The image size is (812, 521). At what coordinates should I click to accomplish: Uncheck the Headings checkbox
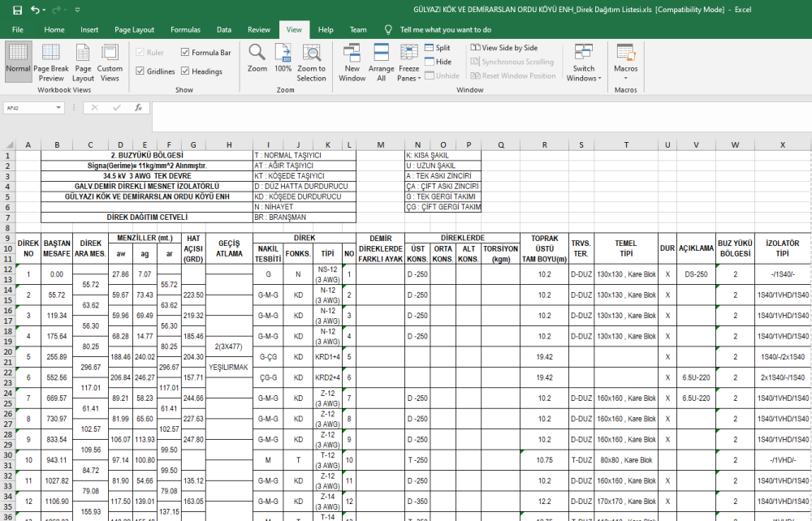pos(186,71)
